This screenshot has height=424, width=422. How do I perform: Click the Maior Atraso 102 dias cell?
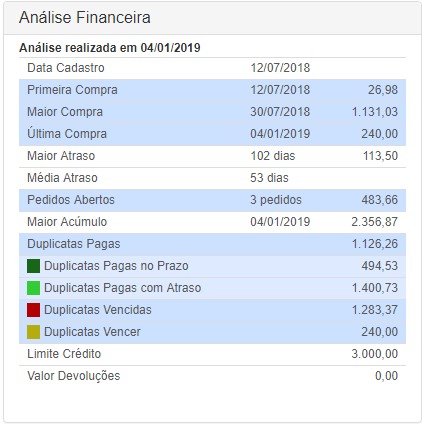(273, 156)
